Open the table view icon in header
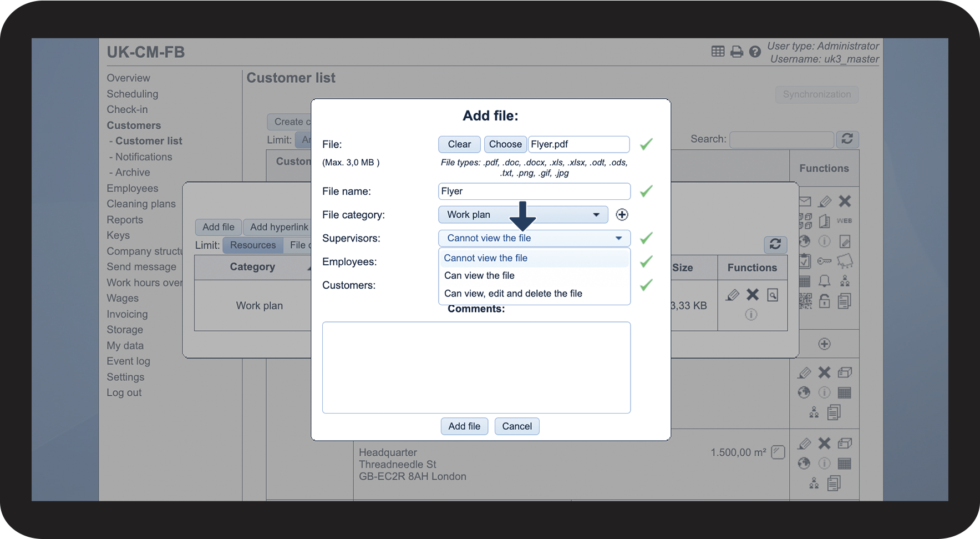 coord(718,52)
